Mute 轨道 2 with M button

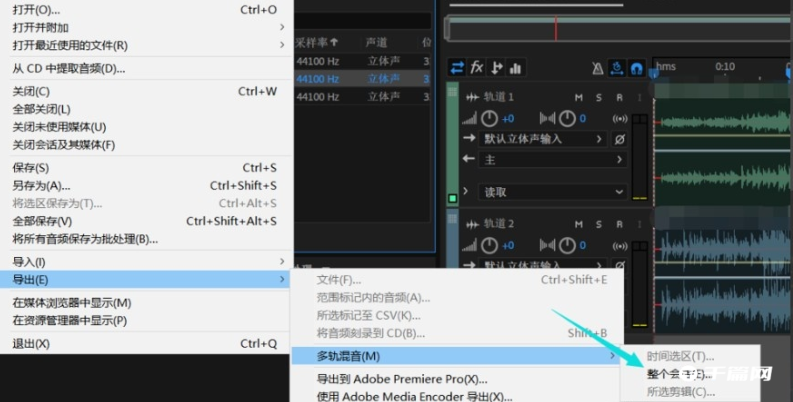pos(579,225)
